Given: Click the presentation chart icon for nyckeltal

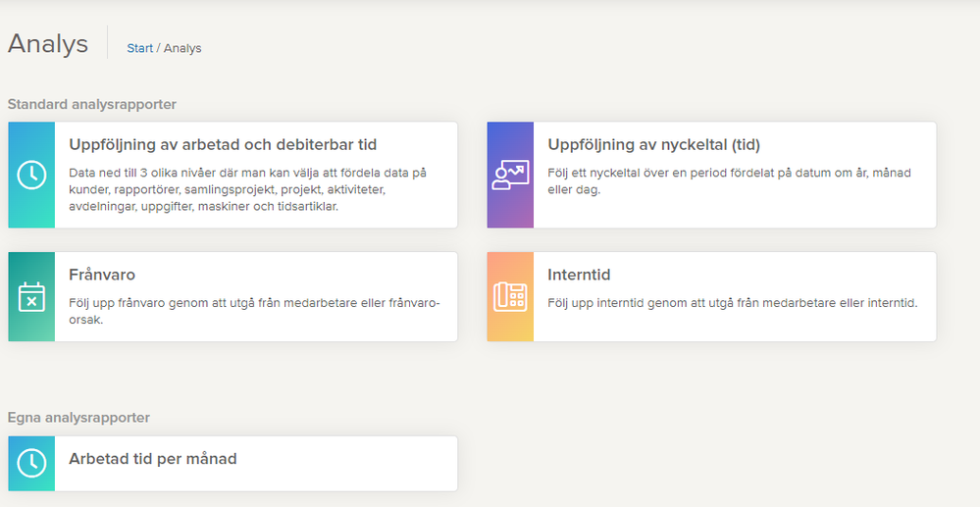Looking at the screenshot, I should (x=510, y=175).
